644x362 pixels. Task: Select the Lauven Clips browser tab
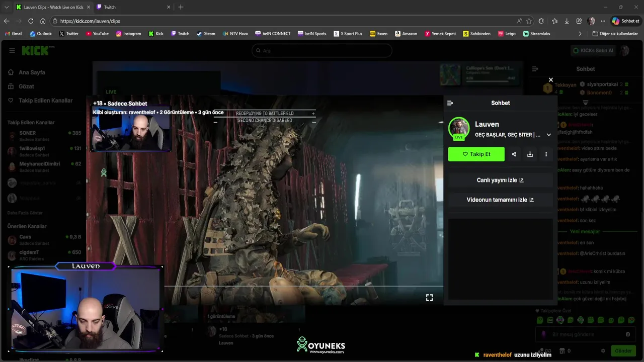click(x=53, y=7)
